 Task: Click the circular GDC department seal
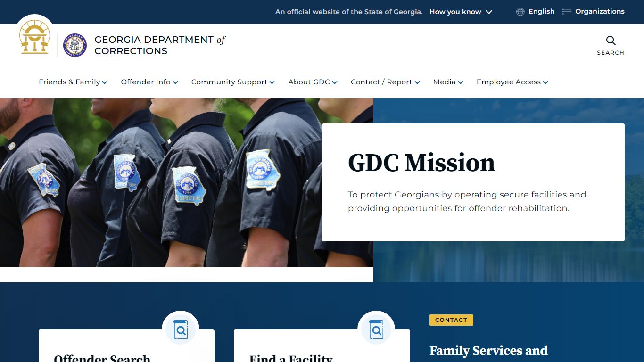tap(74, 45)
